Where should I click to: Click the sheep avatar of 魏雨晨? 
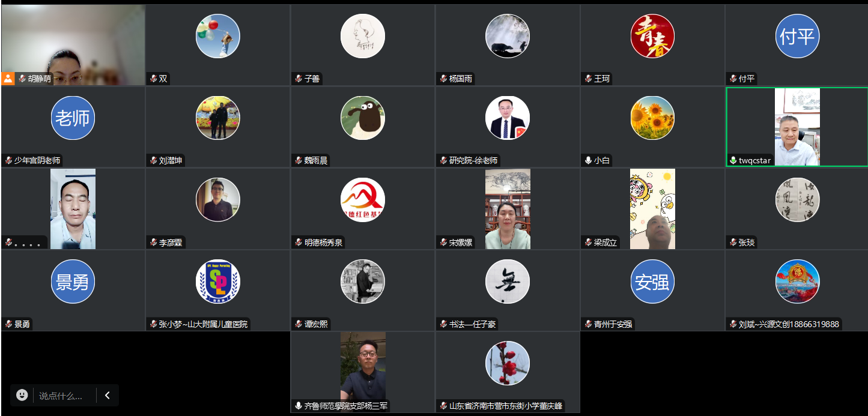[x=362, y=118]
